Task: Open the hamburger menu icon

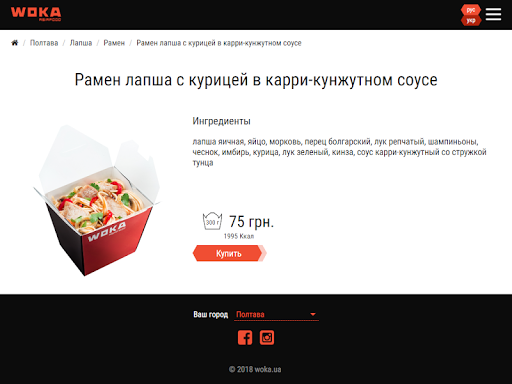Action: coord(493,14)
